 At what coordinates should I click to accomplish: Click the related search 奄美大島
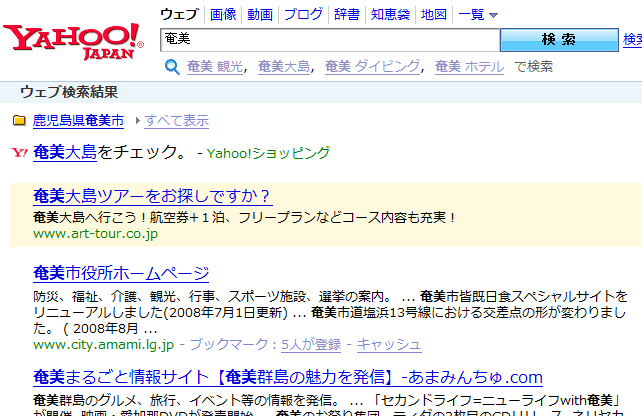tap(284, 66)
